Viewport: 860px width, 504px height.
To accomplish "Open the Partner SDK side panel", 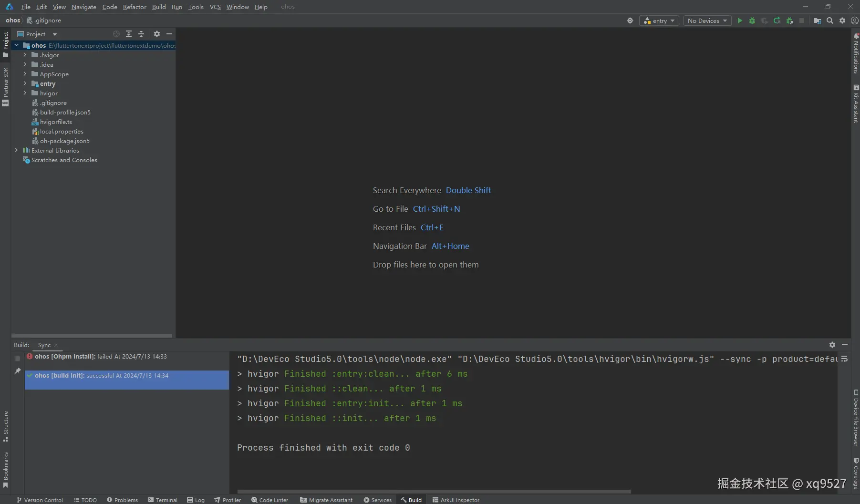I will tap(6, 86).
